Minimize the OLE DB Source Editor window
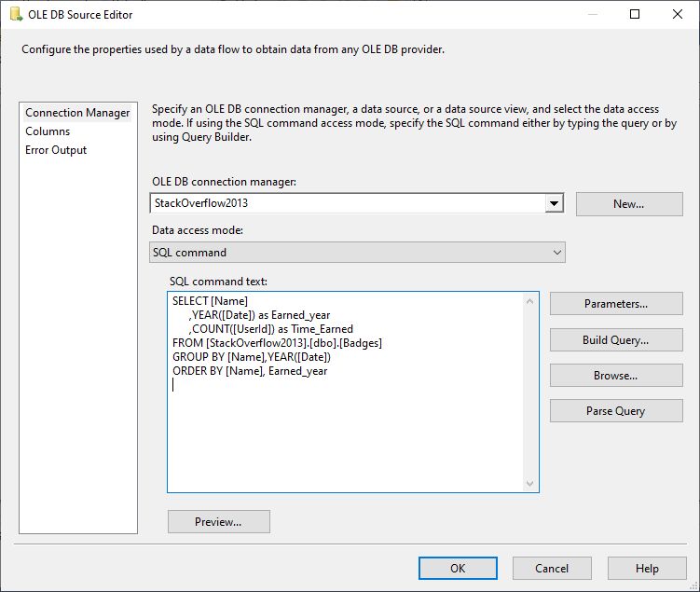This screenshot has width=700, height=592. coord(593,15)
